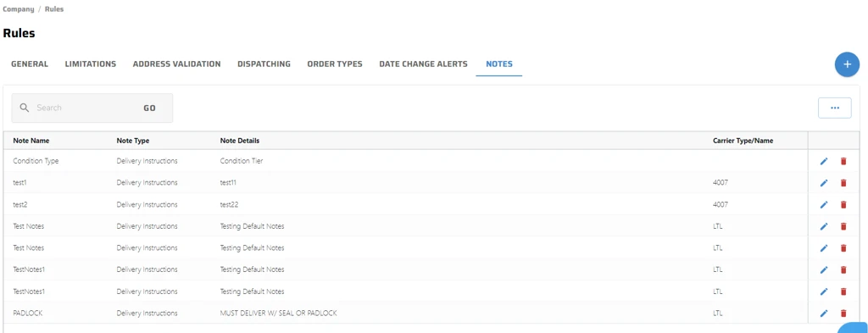Image resolution: width=868 pixels, height=333 pixels.
Task: Sort by Note Name column header
Action: (x=31, y=141)
